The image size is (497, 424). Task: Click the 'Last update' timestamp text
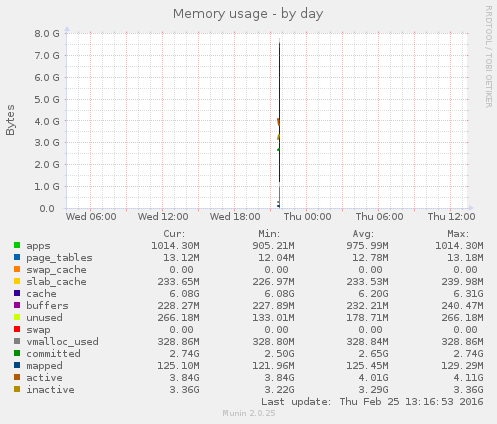pos(372,402)
